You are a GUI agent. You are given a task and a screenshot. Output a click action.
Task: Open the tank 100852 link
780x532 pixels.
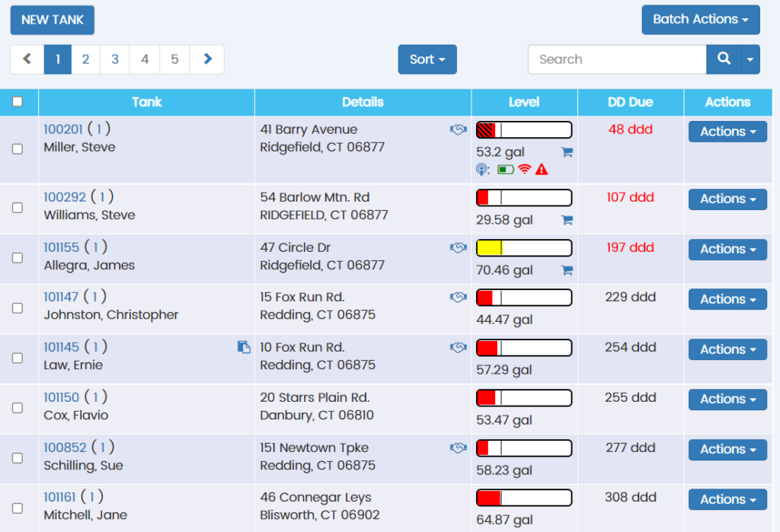[x=65, y=448]
